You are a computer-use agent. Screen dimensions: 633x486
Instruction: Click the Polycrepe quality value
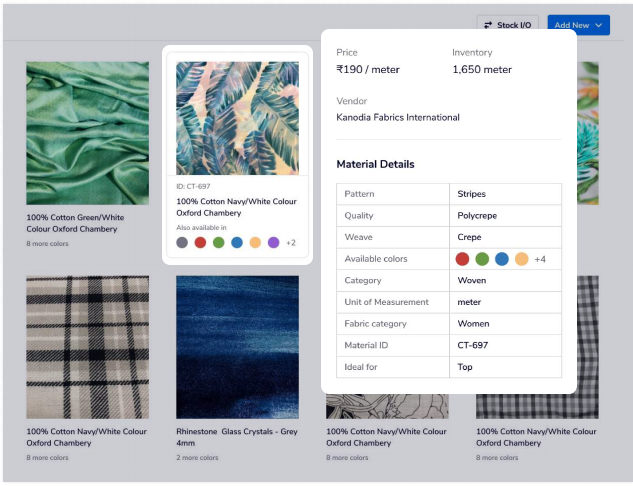[477, 216]
